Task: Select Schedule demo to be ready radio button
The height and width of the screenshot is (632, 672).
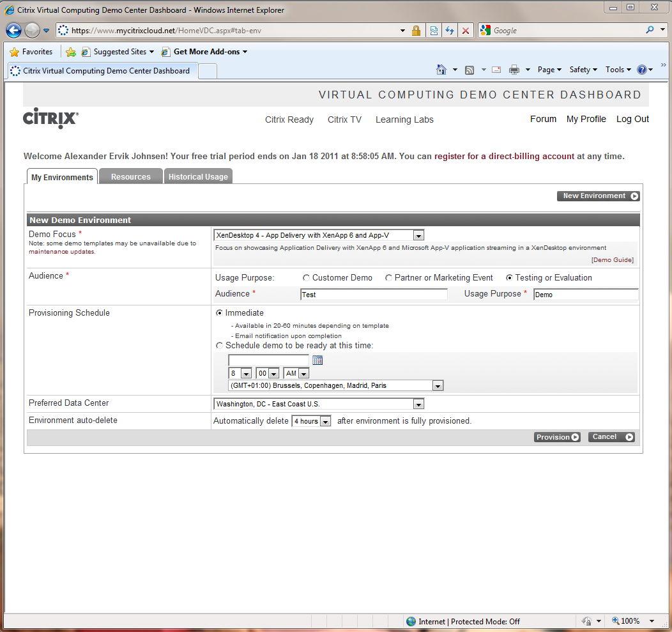Action: 219,346
